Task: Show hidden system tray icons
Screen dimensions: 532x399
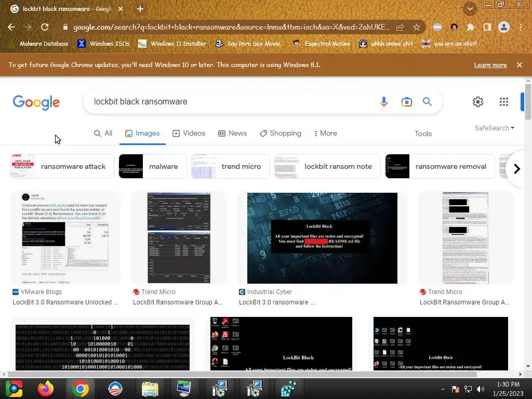Action: pyautogui.click(x=443, y=389)
